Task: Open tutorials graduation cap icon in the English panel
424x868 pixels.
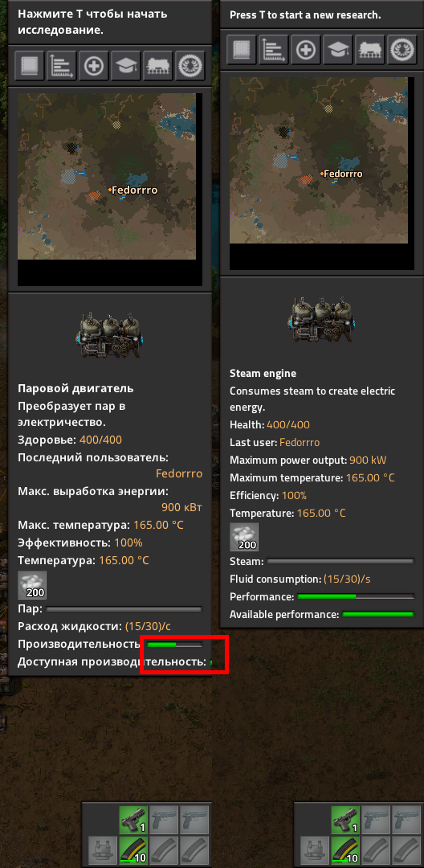Action: [x=338, y=51]
